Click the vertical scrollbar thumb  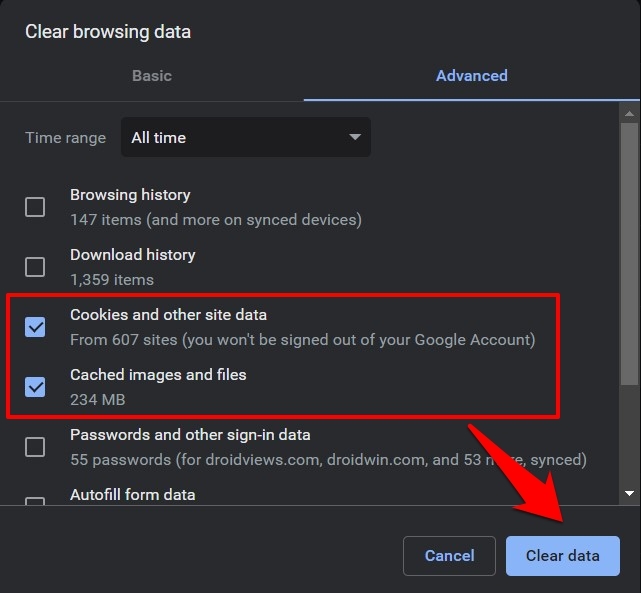click(x=630, y=253)
